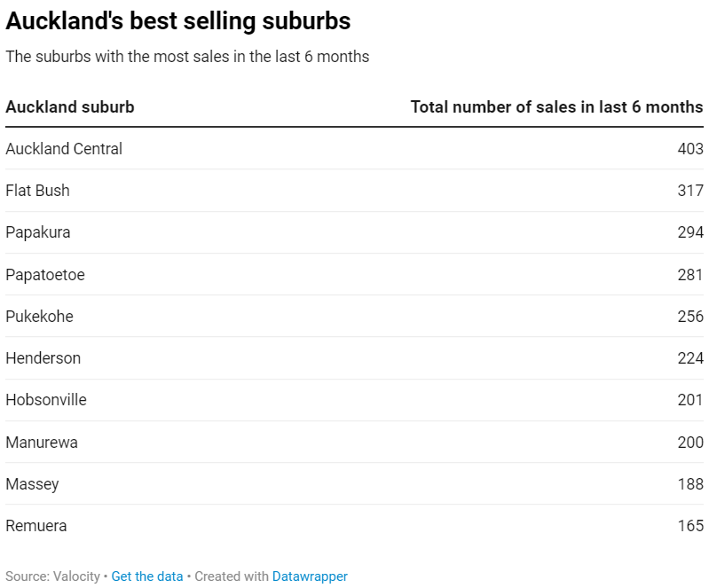Click the Manurewa suburb name
This screenshot has height=588, width=709.
(x=42, y=442)
